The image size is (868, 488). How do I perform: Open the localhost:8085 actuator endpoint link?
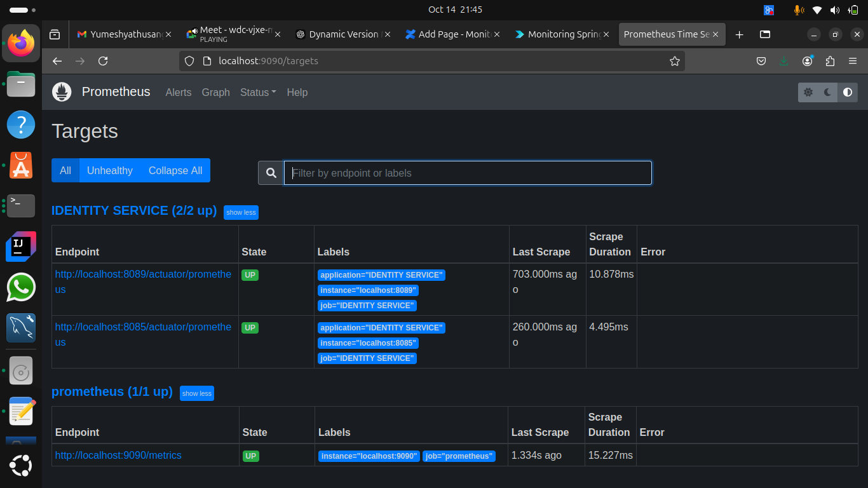(x=143, y=334)
